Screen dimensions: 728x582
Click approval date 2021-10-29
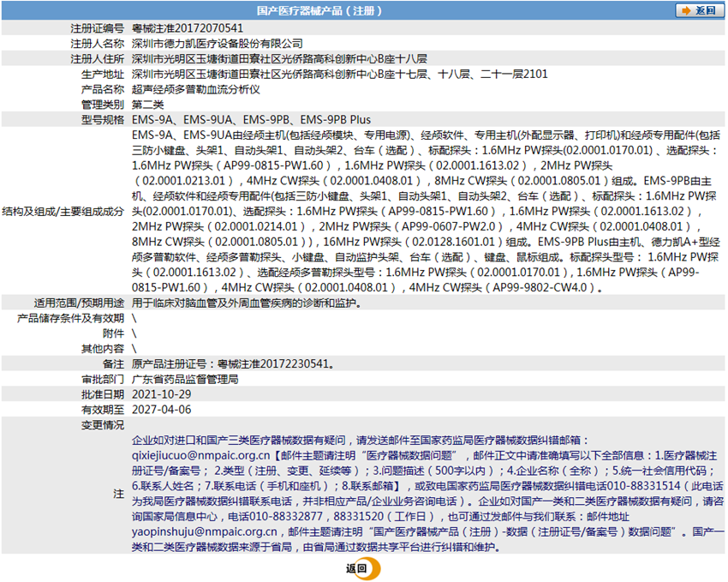(162, 395)
